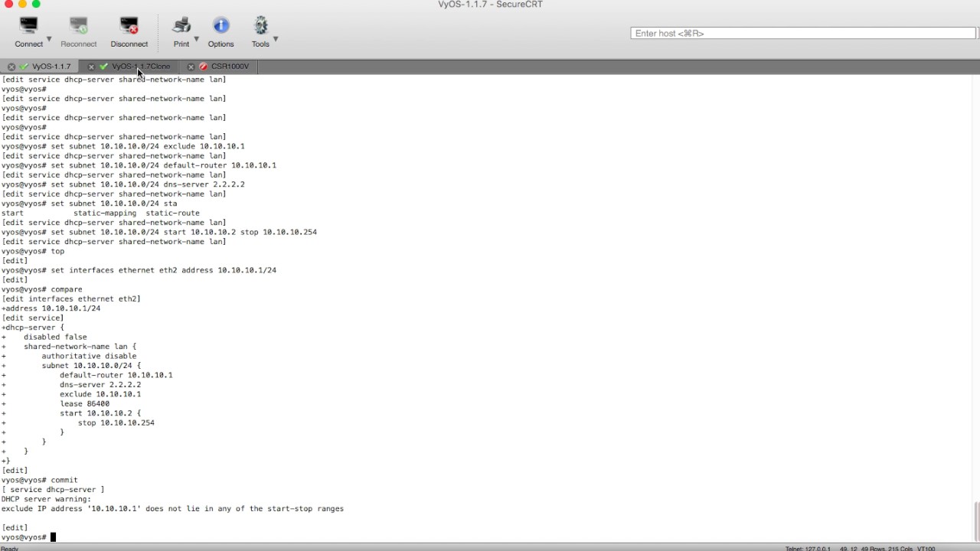Click the '+dhcp-server {' diff line
This screenshot has height=551, width=980.
[x=33, y=328]
